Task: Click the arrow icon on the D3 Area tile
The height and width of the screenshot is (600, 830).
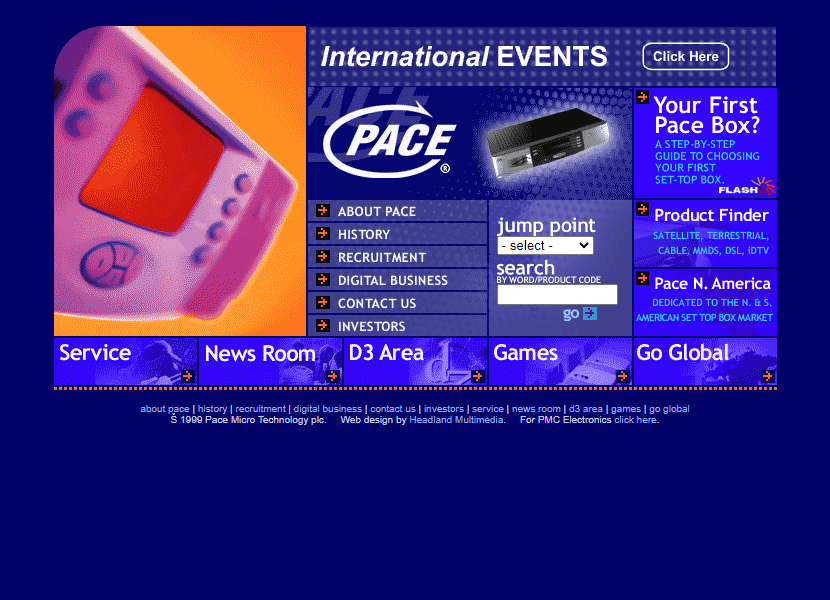Action: pyautogui.click(x=477, y=376)
